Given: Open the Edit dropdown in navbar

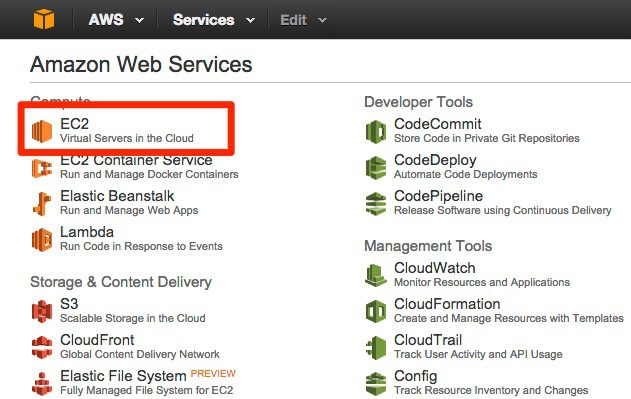Looking at the screenshot, I should click(303, 20).
